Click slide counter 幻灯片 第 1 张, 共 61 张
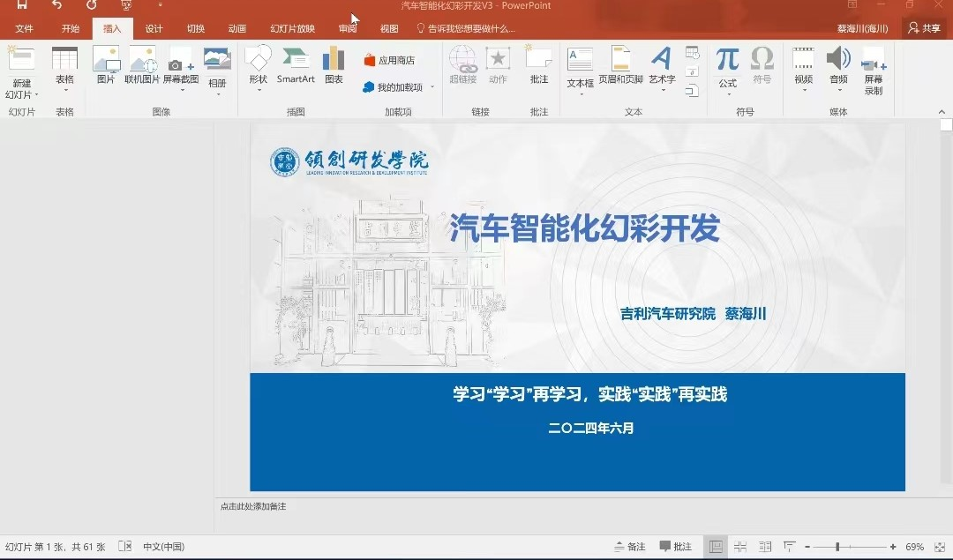The image size is (953, 560). point(56,547)
